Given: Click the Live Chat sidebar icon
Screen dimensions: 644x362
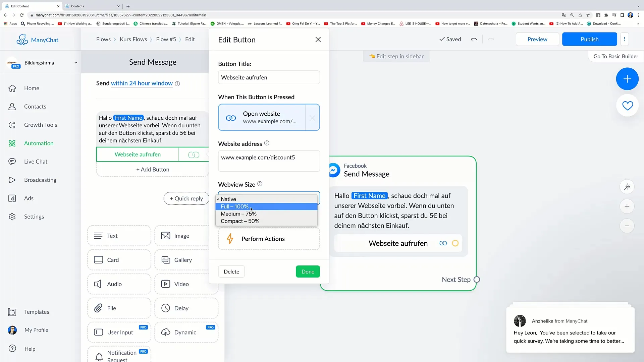Looking at the screenshot, I should click(x=12, y=161).
